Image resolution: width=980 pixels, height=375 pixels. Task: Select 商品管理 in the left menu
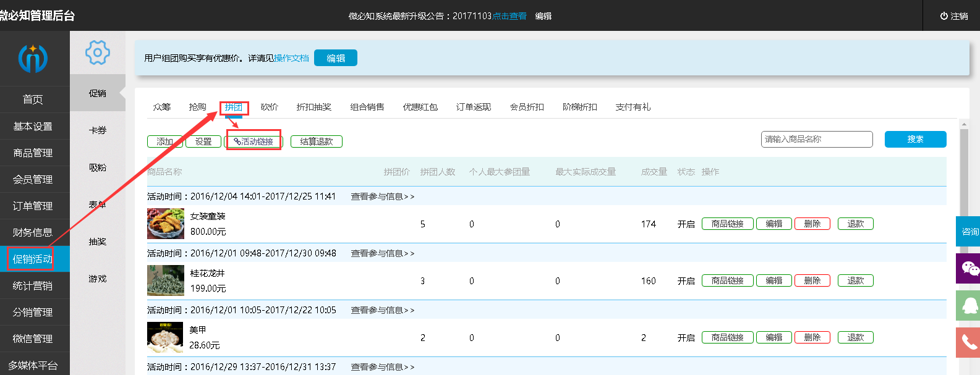point(33,153)
